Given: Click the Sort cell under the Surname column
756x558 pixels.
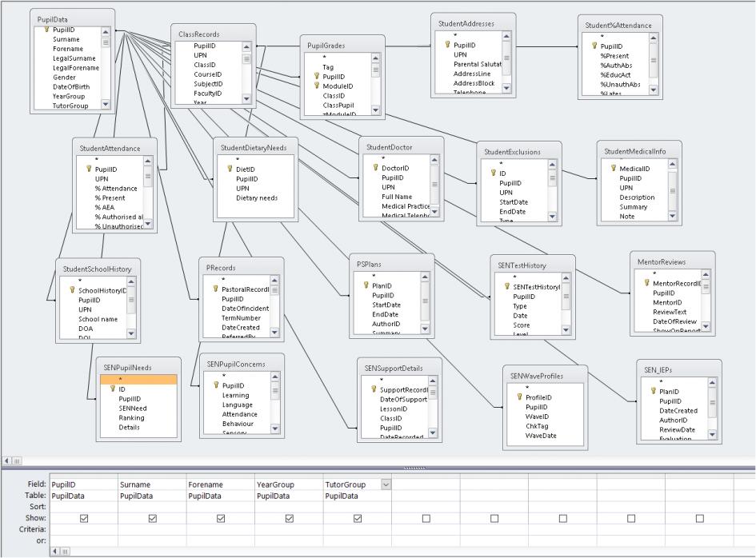Looking at the screenshot, I should click(x=152, y=507).
